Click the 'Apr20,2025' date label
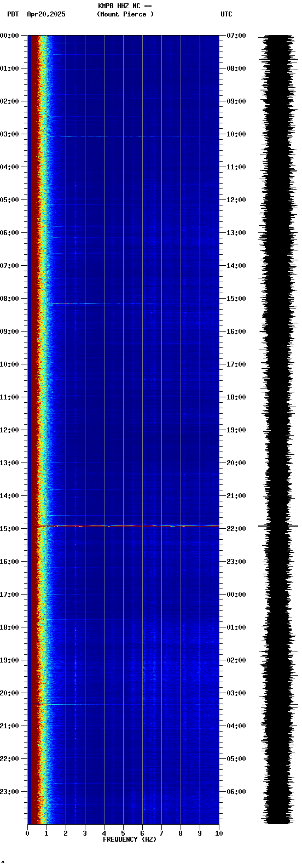This screenshot has height=868, width=302. click(46, 14)
